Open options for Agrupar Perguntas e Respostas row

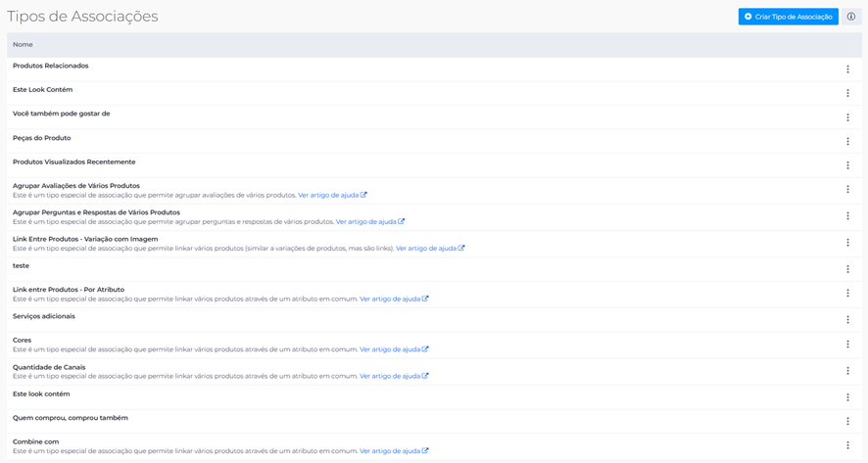[847, 215]
